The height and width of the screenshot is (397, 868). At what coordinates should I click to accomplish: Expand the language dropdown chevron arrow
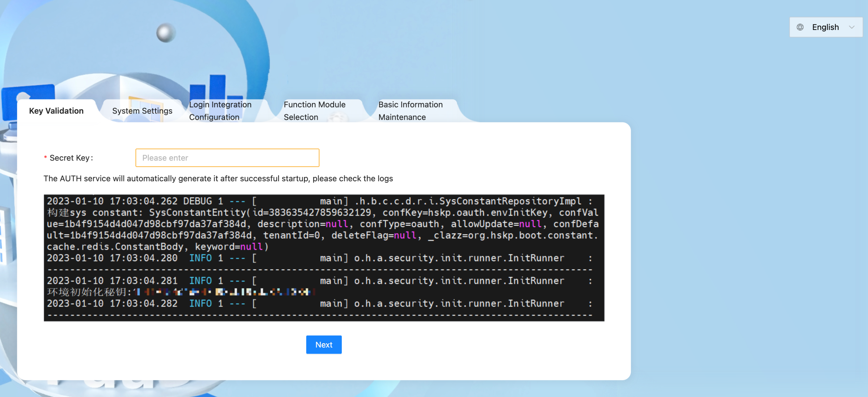coord(852,27)
